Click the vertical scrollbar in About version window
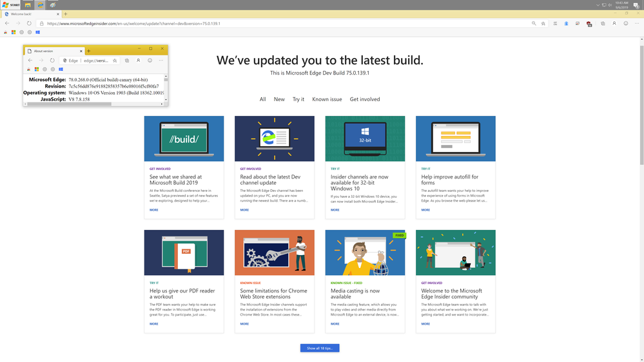 tap(166, 79)
